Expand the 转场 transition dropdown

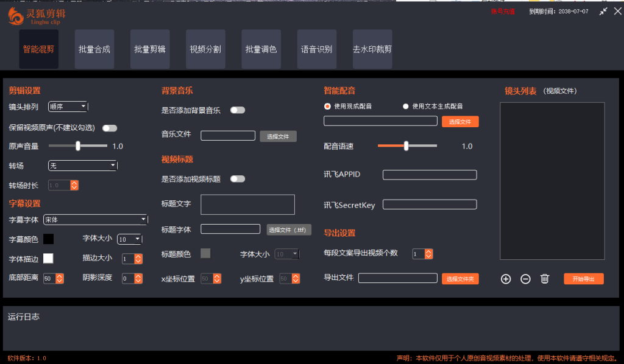point(82,165)
